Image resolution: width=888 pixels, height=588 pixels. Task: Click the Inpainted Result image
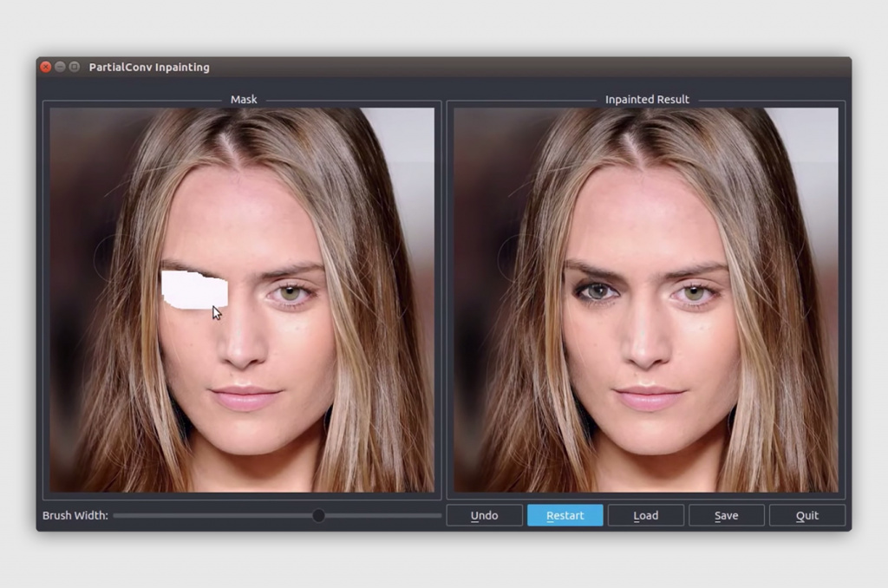pyautogui.click(x=645, y=300)
